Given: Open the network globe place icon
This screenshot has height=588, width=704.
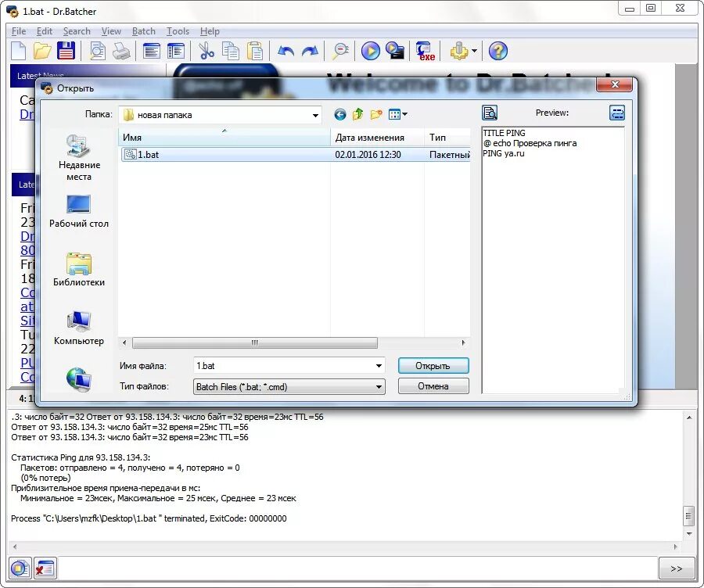Looking at the screenshot, I should 79,379.
